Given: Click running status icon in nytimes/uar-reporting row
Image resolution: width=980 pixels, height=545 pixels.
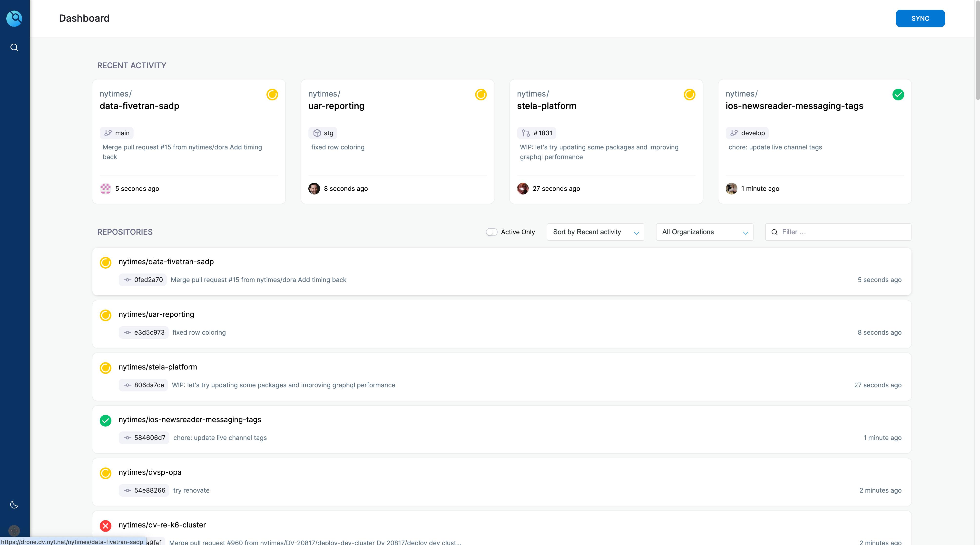Looking at the screenshot, I should point(105,315).
